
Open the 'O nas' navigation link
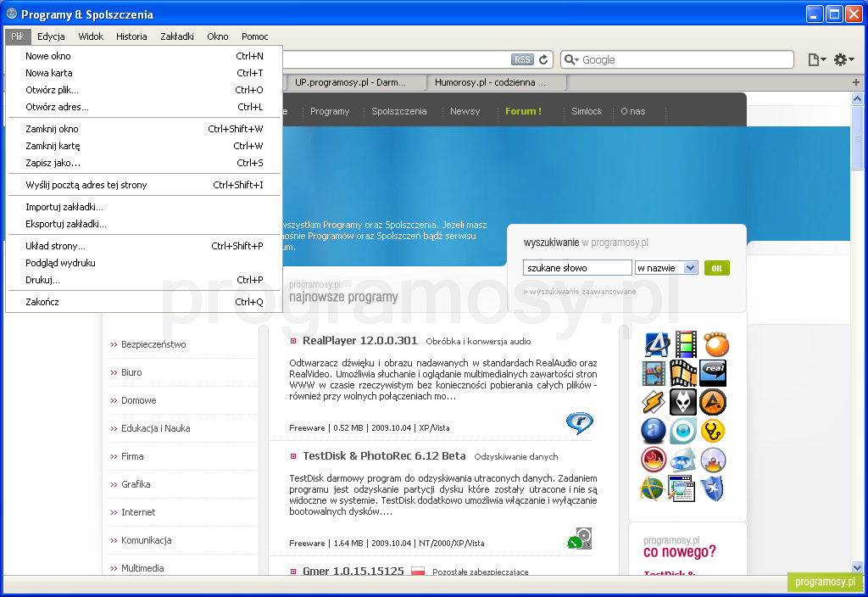tap(632, 111)
